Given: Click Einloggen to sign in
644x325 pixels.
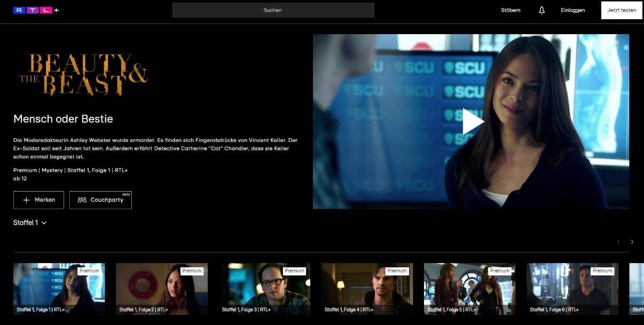Looking at the screenshot, I should tap(573, 10).
